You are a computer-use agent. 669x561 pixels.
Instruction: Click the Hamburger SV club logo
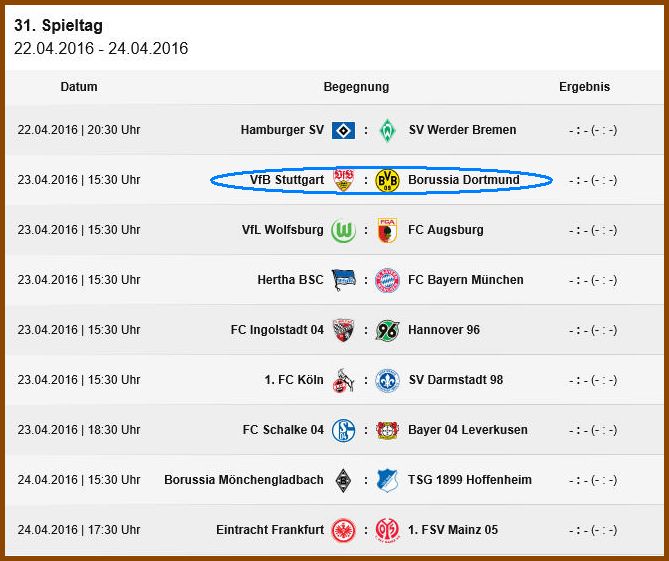coord(343,130)
